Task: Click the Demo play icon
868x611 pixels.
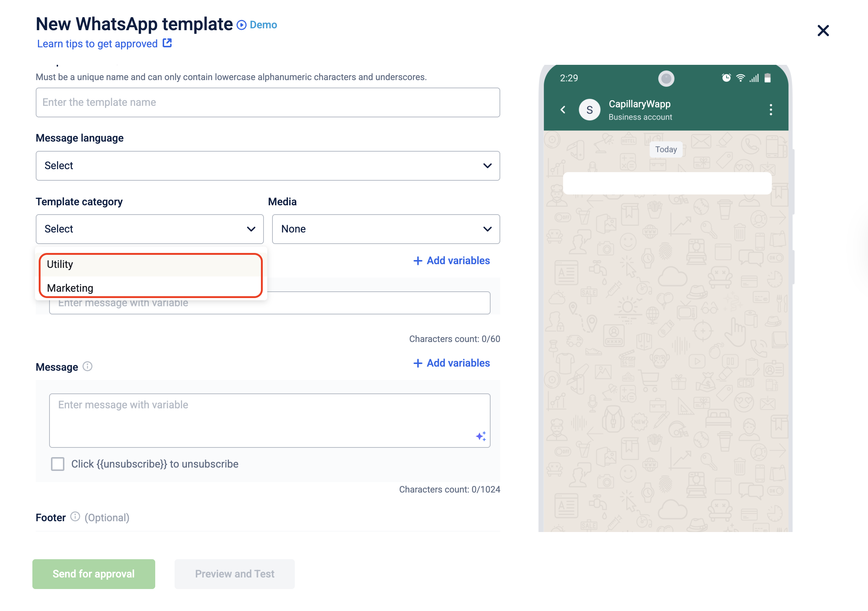Action: 241,25
